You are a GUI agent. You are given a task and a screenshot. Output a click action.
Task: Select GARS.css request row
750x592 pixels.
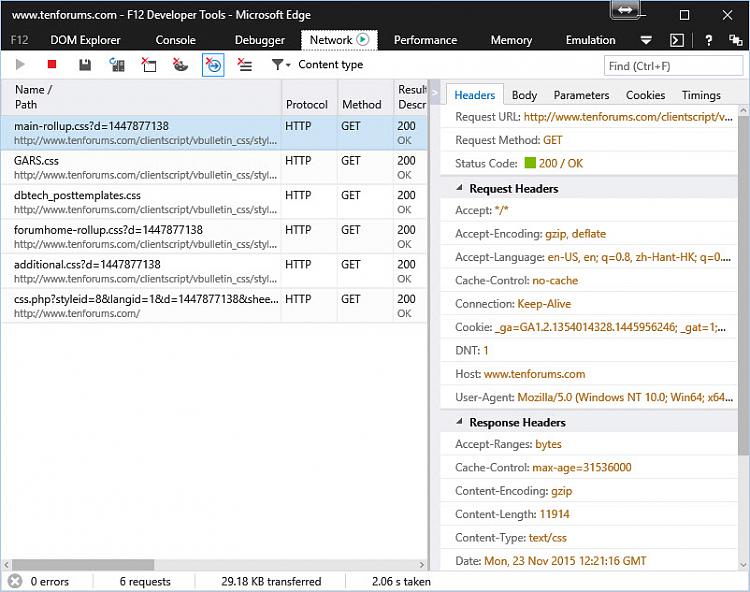point(214,167)
